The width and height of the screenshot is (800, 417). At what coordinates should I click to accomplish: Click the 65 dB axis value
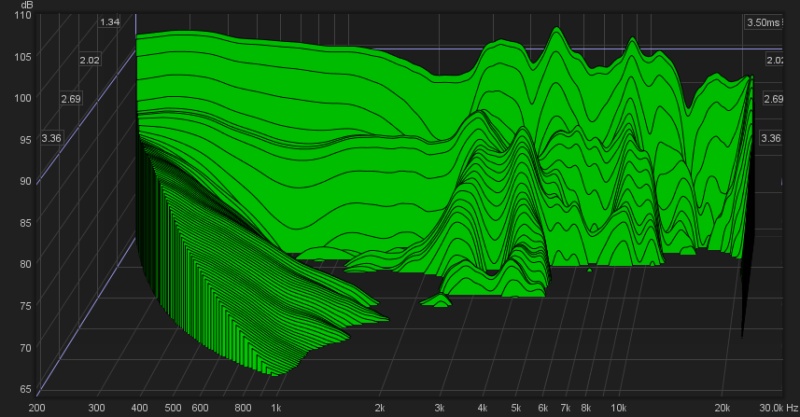pyautogui.click(x=26, y=389)
